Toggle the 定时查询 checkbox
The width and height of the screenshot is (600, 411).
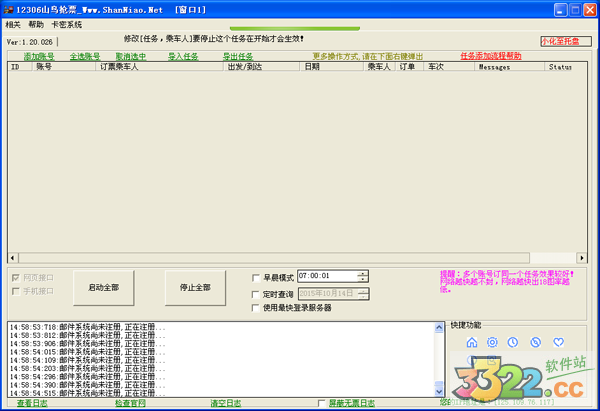pyautogui.click(x=256, y=294)
